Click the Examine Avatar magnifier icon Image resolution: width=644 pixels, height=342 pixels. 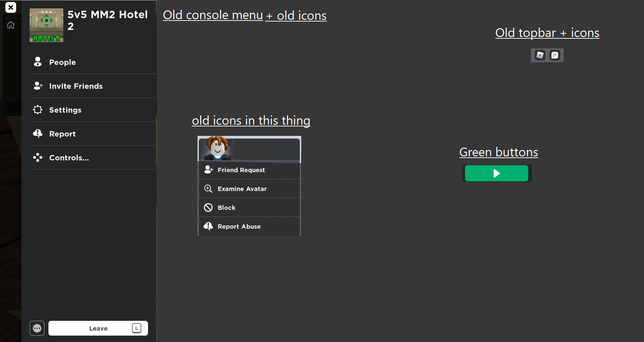(x=208, y=188)
